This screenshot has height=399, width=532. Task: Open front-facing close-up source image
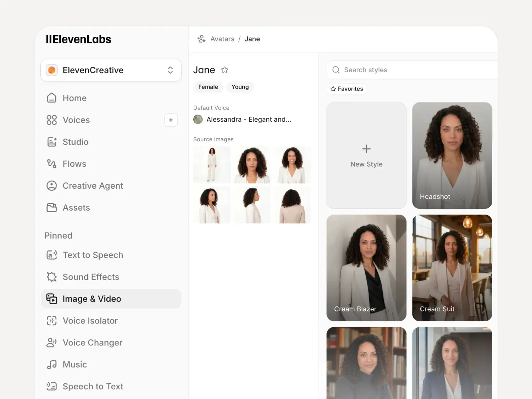(252, 165)
